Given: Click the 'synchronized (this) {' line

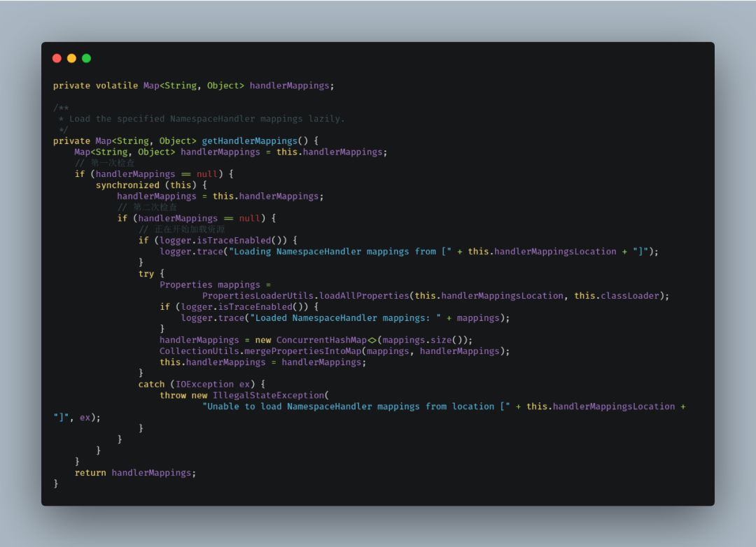Looking at the screenshot, I should coord(151,185).
